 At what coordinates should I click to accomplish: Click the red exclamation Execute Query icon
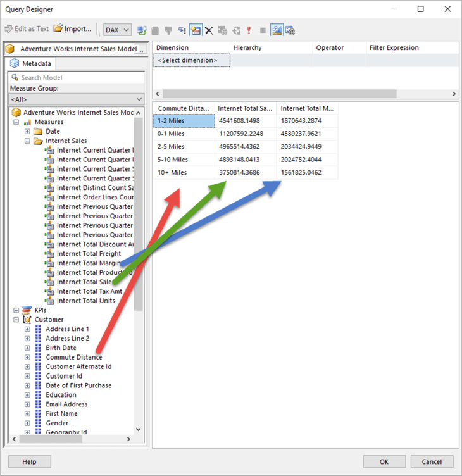[249, 30]
